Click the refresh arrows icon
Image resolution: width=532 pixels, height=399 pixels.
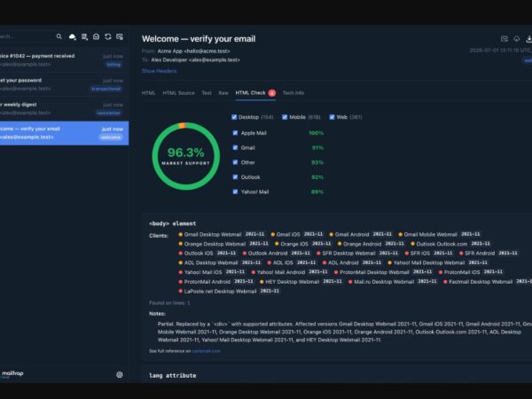108,36
